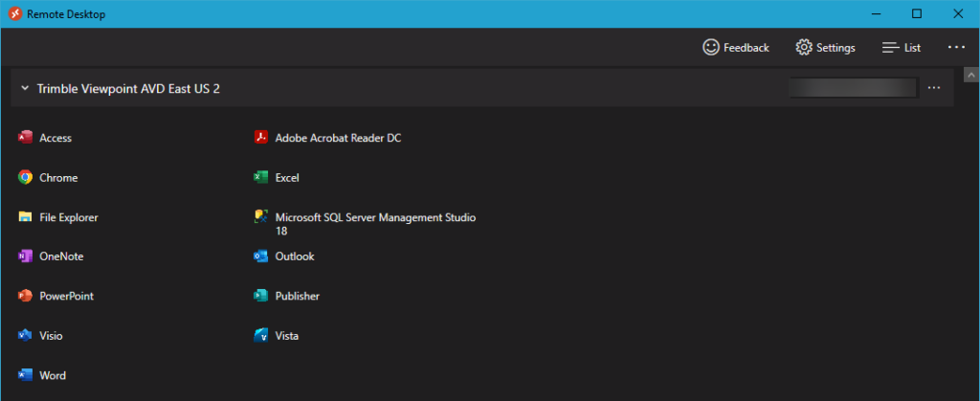
Task: Maximize the Remote Desktop window
Action: (916, 13)
